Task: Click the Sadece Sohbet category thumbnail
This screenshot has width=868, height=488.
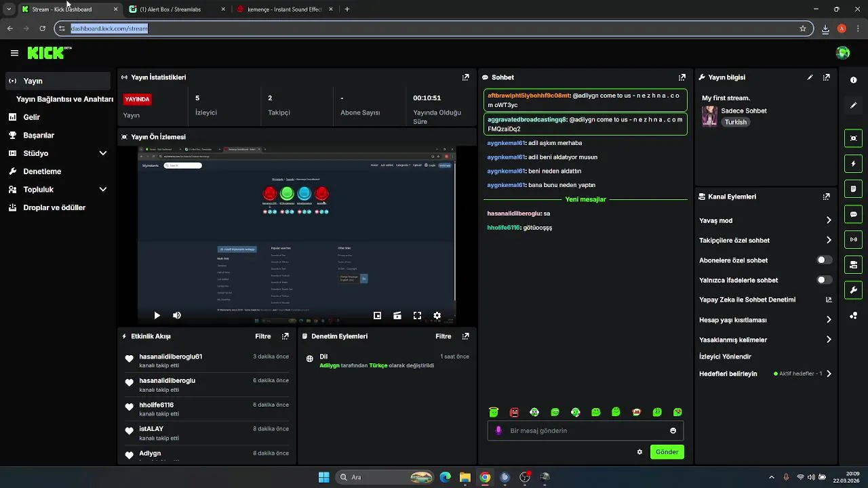Action: pyautogui.click(x=709, y=116)
